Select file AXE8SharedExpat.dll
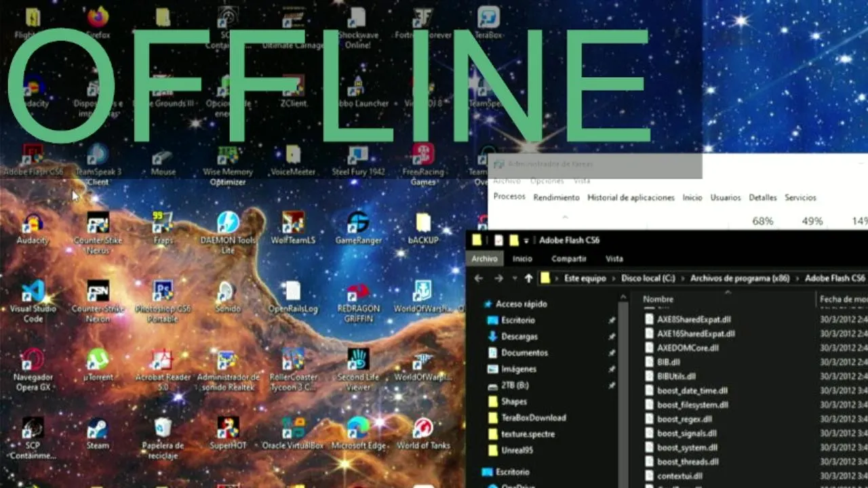The width and height of the screenshot is (868, 488). tap(694, 319)
